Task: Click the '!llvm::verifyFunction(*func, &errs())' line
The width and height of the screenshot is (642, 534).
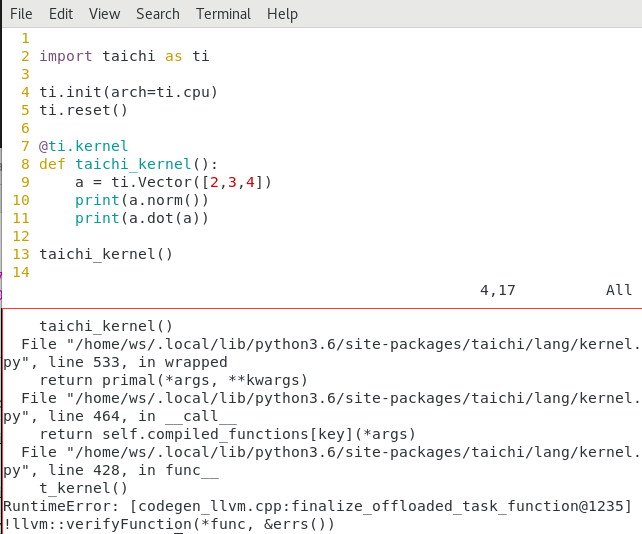Action: coord(169,525)
